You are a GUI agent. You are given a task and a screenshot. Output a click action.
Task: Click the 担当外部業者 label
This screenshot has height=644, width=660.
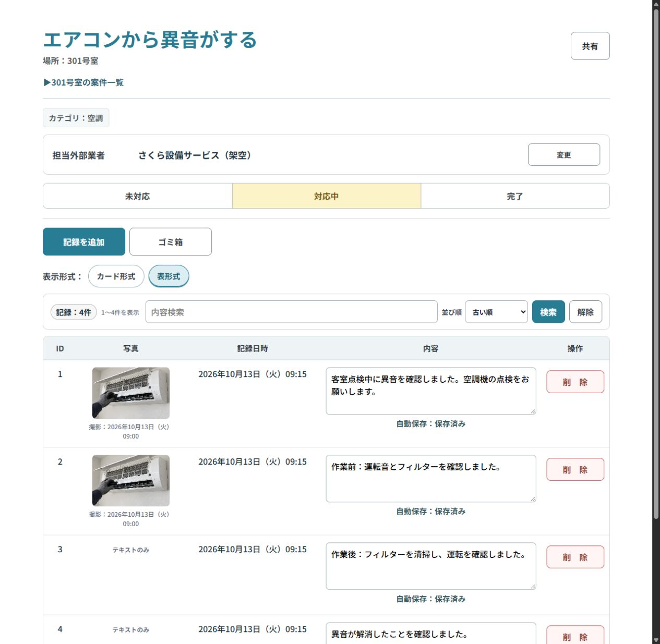tap(78, 155)
